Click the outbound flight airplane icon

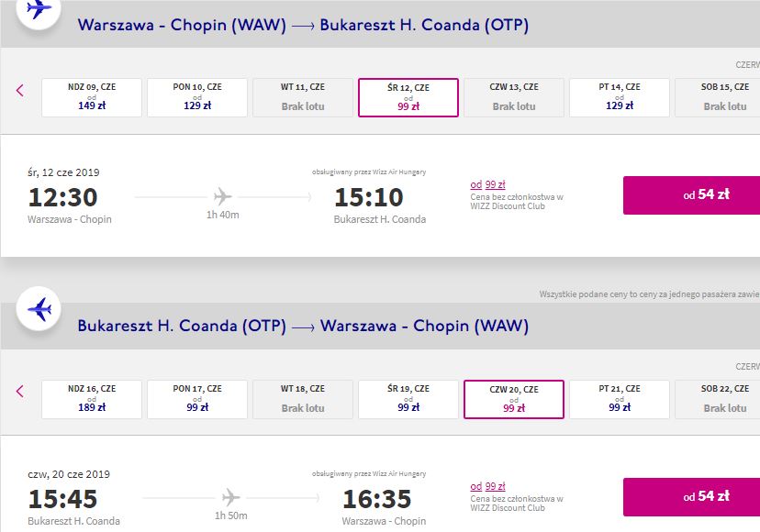click(39, 10)
